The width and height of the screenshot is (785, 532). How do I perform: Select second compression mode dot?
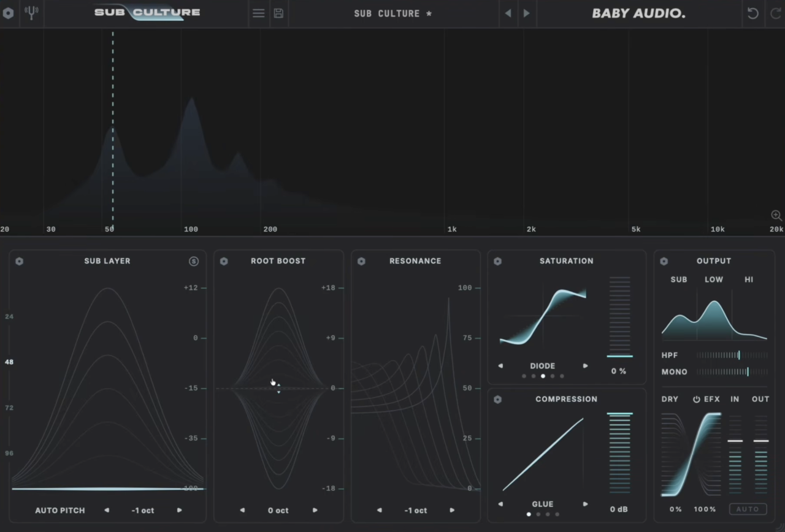click(x=538, y=514)
